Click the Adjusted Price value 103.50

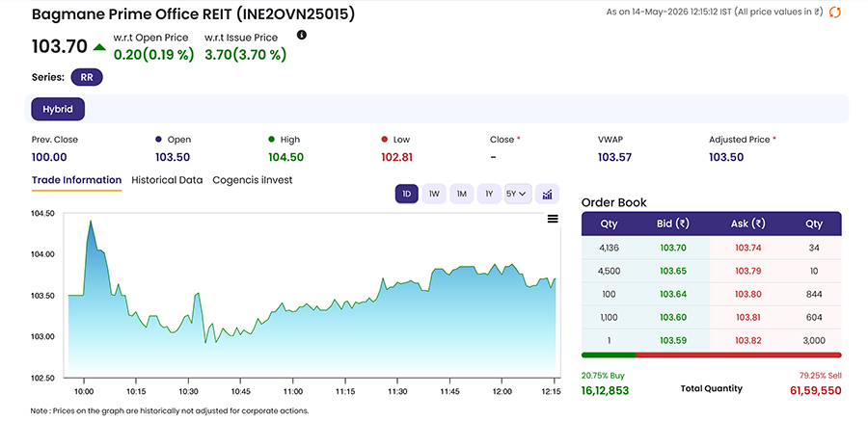(x=726, y=157)
